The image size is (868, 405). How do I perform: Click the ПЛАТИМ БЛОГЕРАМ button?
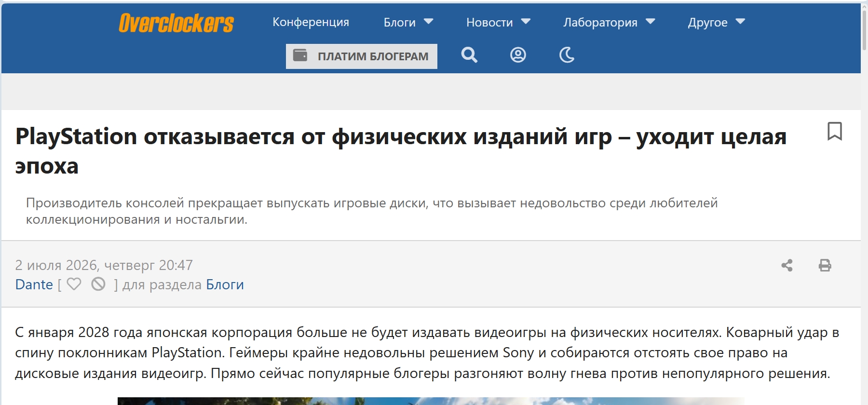coord(362,56)
